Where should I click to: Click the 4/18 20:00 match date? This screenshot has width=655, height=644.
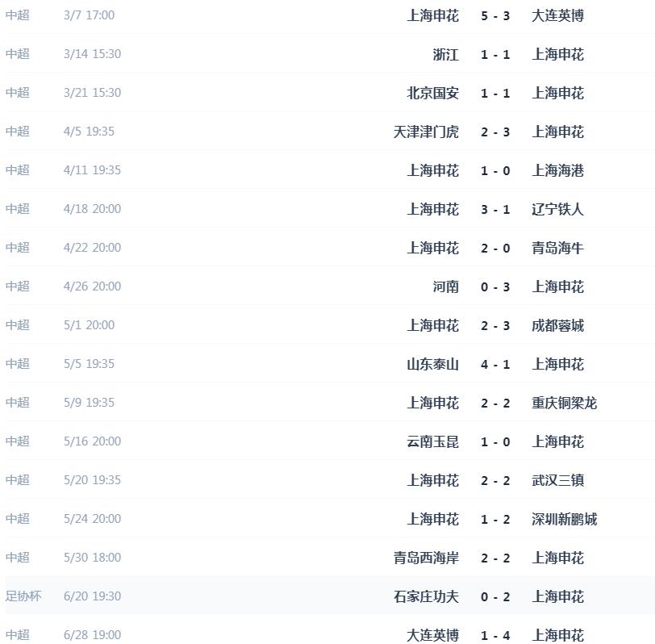(x=92, y=209)
